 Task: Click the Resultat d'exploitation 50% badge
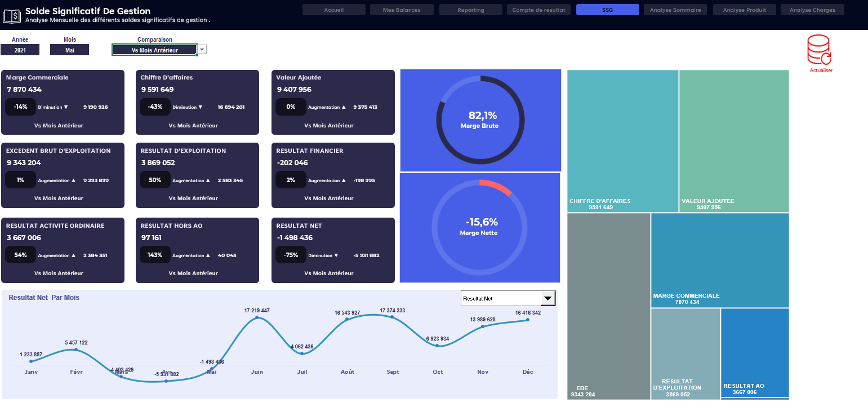[x=155, y=180]
